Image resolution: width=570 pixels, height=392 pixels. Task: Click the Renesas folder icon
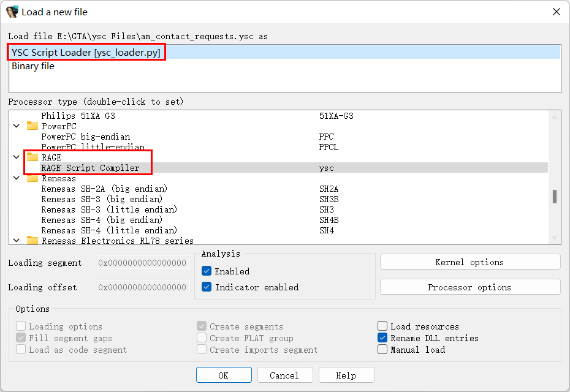[x=32, y=179]
